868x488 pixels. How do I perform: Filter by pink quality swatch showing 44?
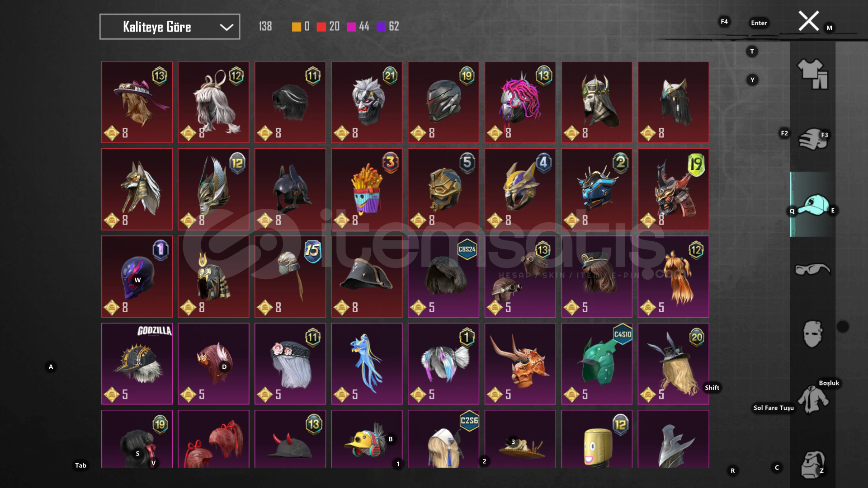[x=351, y=27]
